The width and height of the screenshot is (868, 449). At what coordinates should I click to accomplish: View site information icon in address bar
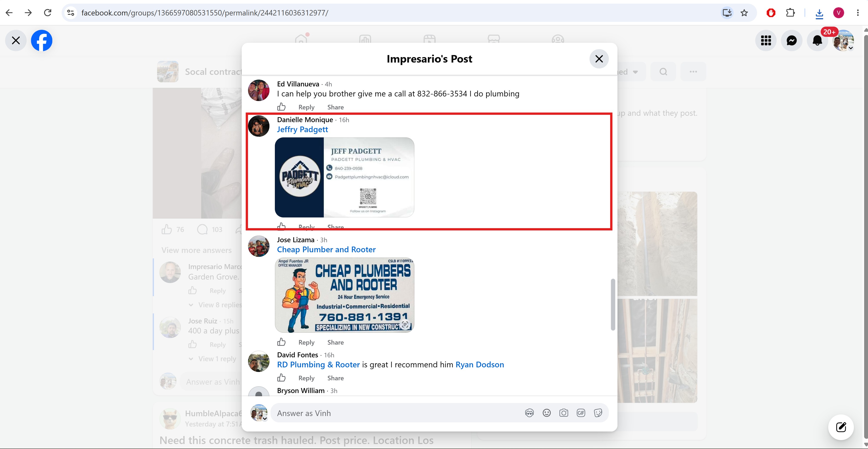pyautogui.click(x=70, y=13)
